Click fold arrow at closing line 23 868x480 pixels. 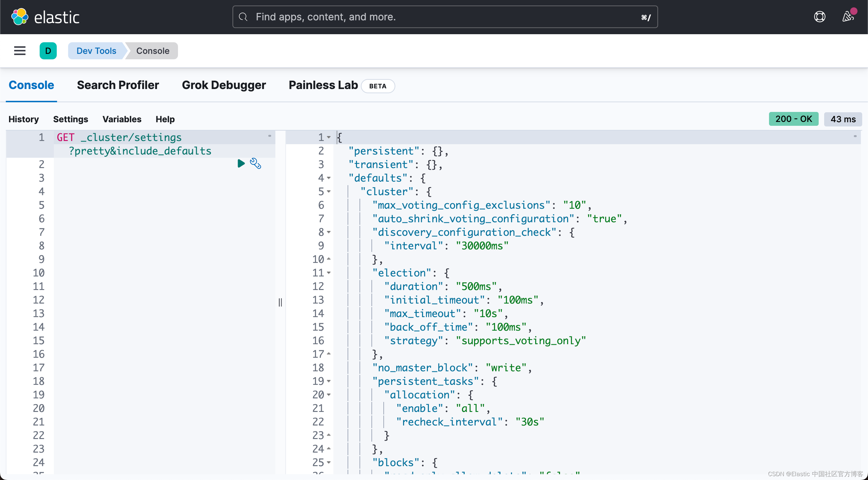[329, 435]
